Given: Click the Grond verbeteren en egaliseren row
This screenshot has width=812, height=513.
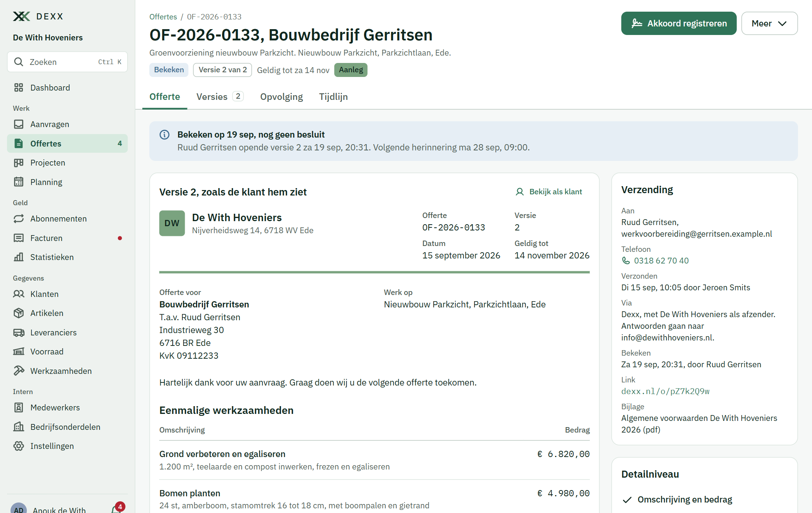Looking at the screenshot, I should (x=374, y=460).
